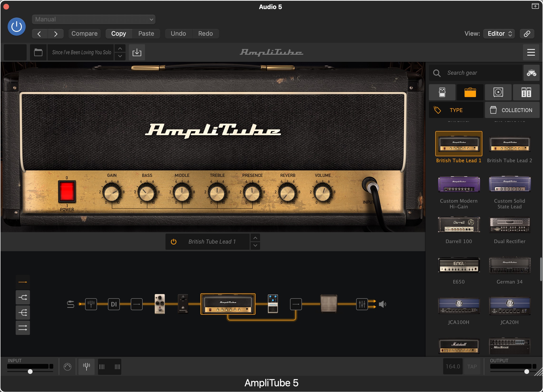Select the single mono signal chain routing
Screen dimensions: 543x392
pyautogui.click(x=23, y=282)
